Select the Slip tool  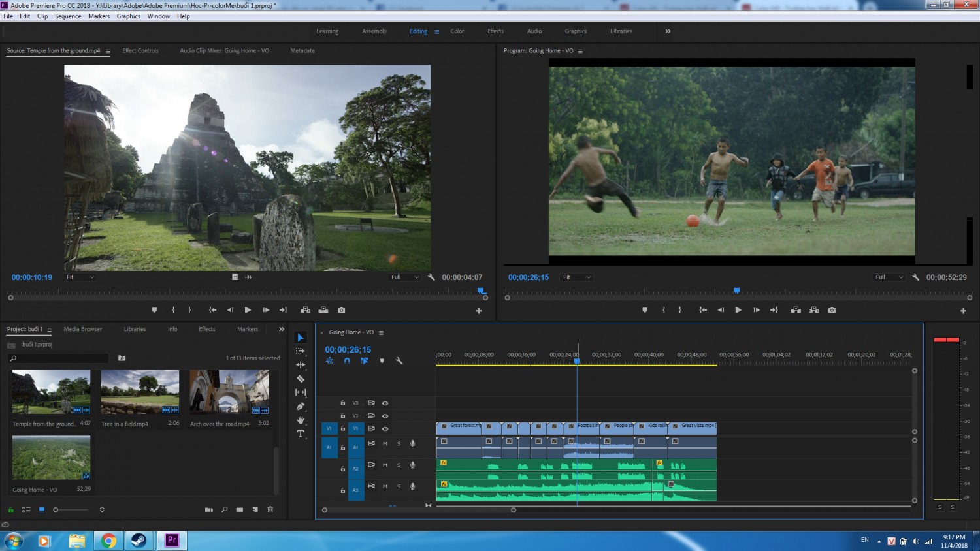coord(301,392)
